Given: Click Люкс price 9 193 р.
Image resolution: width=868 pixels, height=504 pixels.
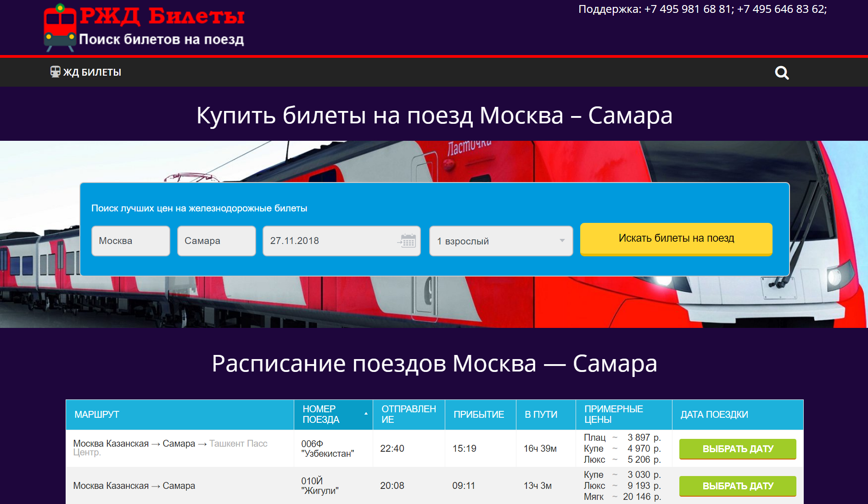Looking at the screenshot, I should tap(622, 486).
